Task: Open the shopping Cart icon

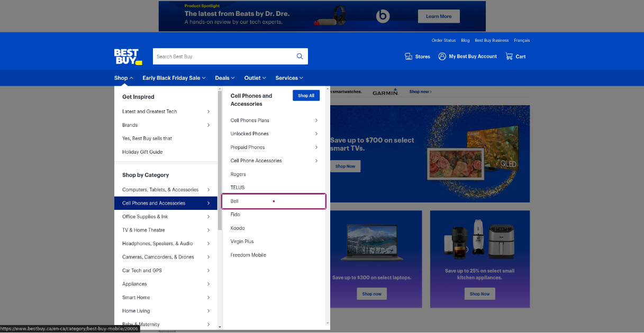Action: (x=509, y=57)
